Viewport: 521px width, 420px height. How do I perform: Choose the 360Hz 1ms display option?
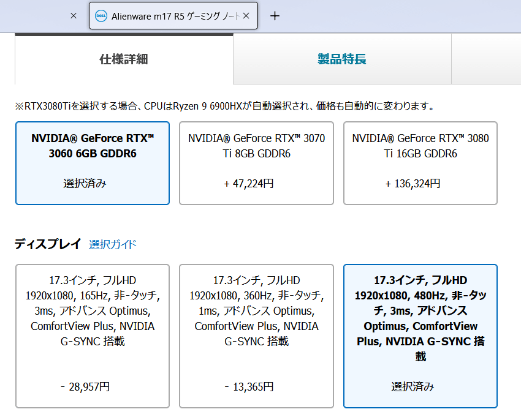pyautogui.click(x=256, y=336)
